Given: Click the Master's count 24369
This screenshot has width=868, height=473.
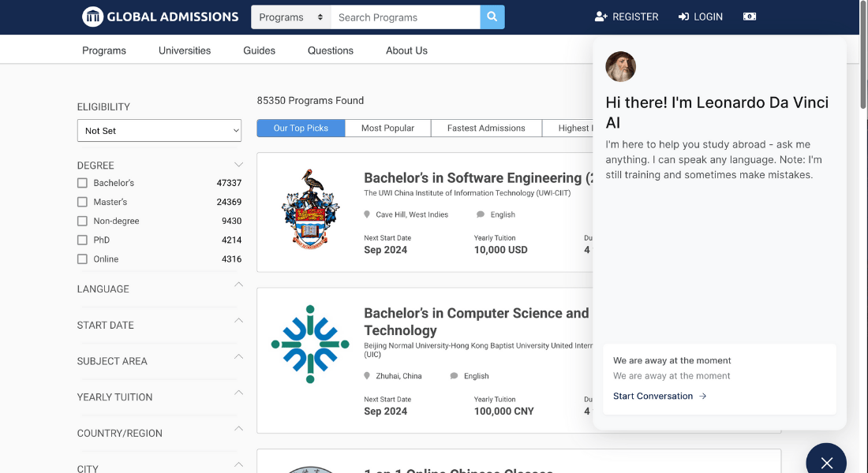Looking at the screenshot, I should (x=229, y=202).
